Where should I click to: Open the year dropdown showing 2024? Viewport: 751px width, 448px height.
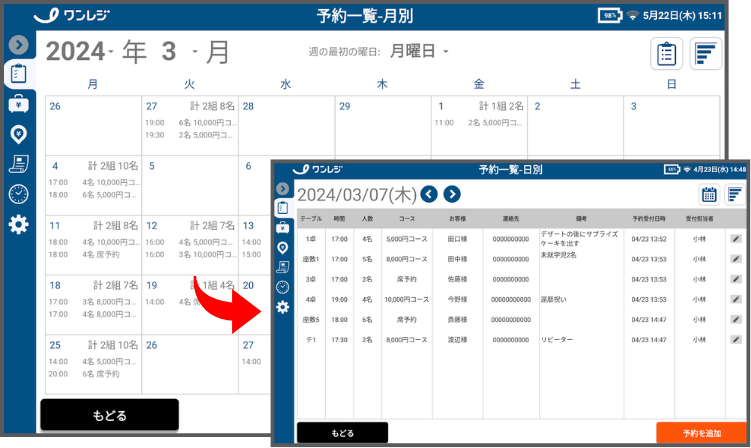click(x=80, y=51)
